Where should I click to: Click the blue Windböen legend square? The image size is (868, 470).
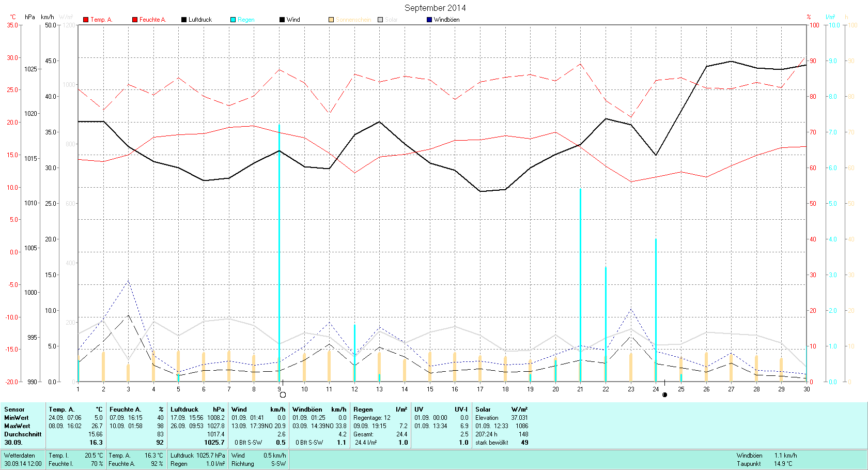429,20
